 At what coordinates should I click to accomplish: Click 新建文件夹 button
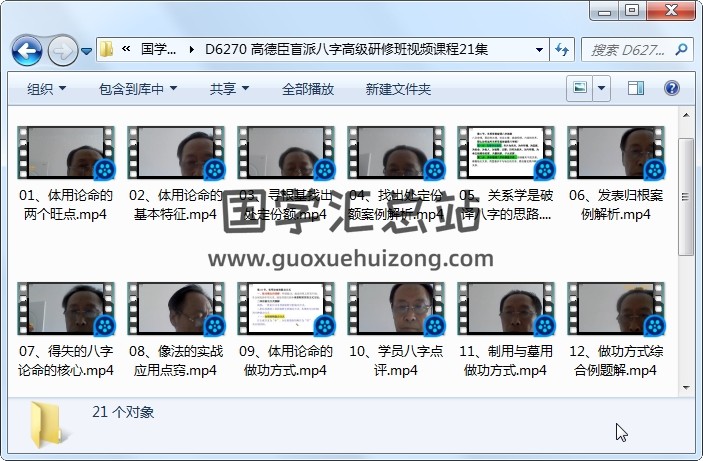coord(398,89)
